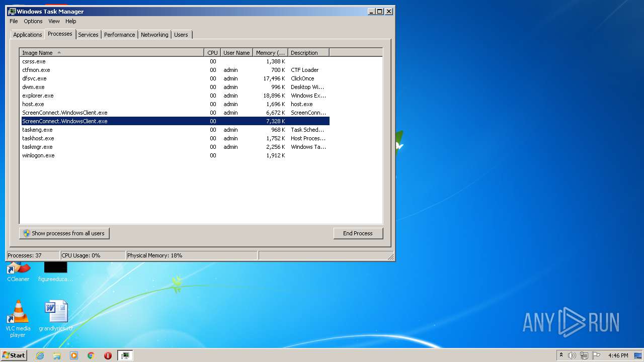Click the CTF Loader description cell
This screenshot has height=362, width=644.
point(305,70)
